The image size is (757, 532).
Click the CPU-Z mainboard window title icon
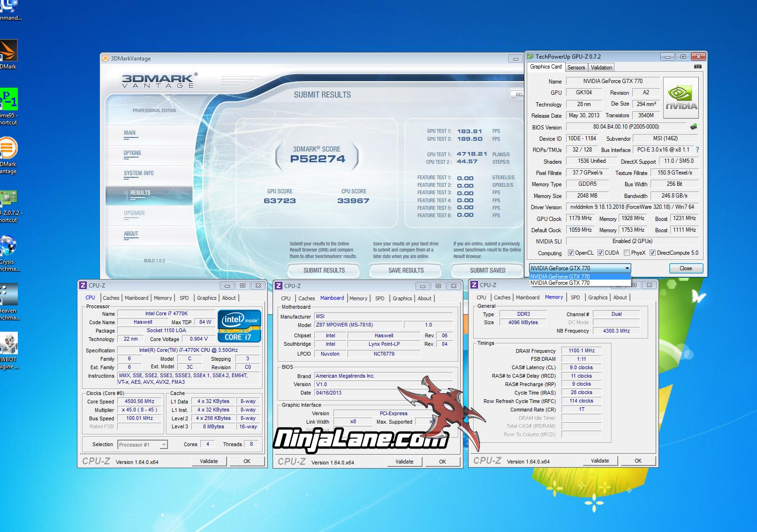279,286
